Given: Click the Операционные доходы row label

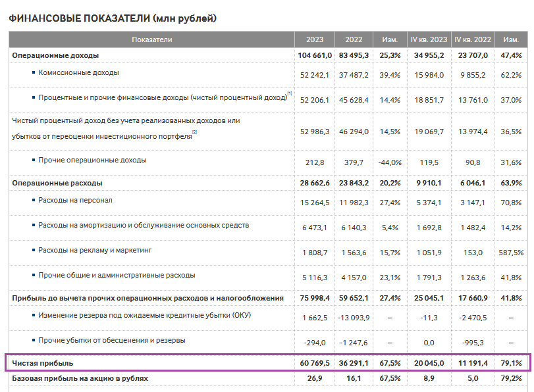Looking at the screenshot, I should click(55, 55).
